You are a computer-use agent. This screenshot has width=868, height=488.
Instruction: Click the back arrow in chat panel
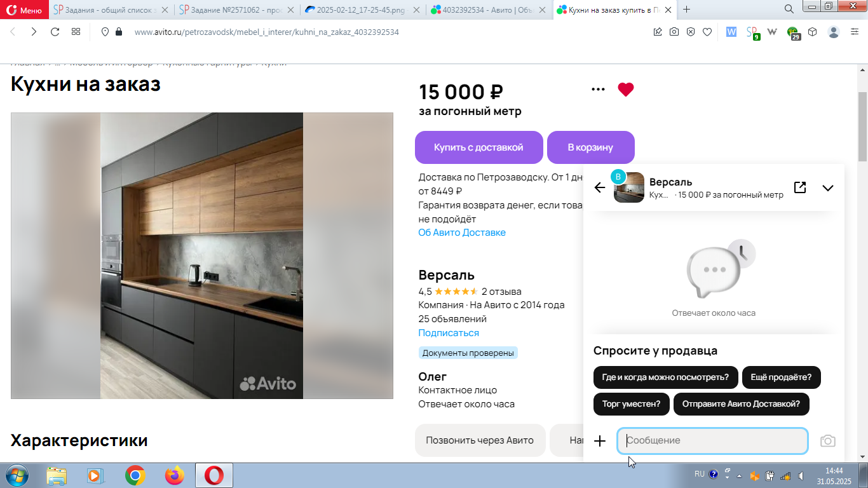click(599, 187)
